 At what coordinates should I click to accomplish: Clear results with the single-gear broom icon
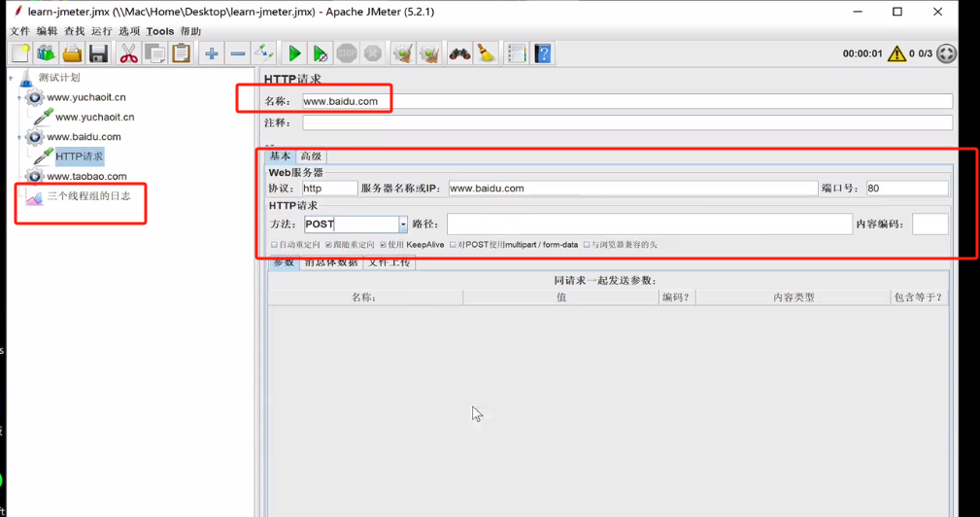[x=403, y=53]
